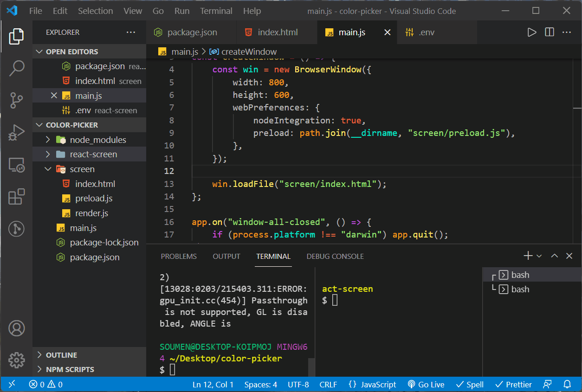Maximize the terminal panel with the chevron
The width and height of the screenshot is (582, 392).
point(554,256)
